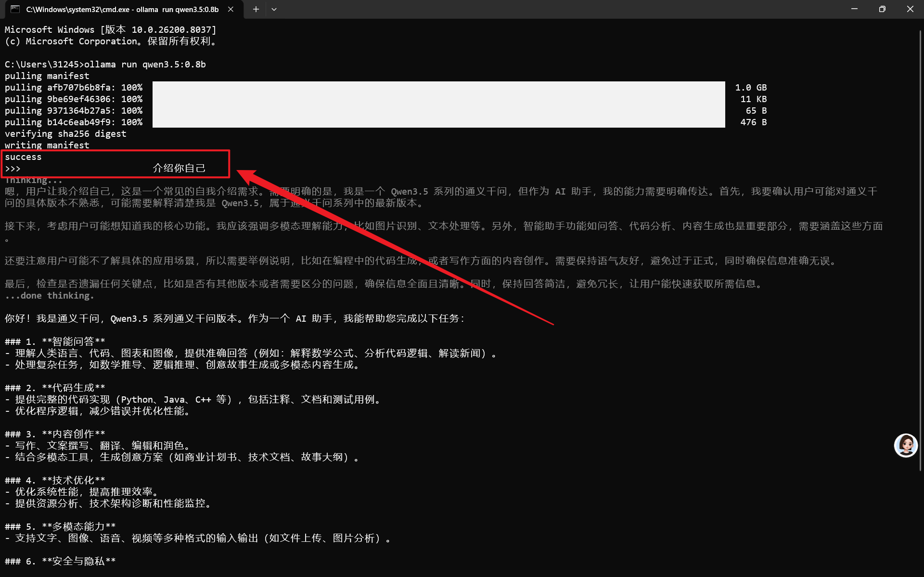Click the heading '### 3. **内容创作**'
Viewport: 924px width, 577px height.
55,434
